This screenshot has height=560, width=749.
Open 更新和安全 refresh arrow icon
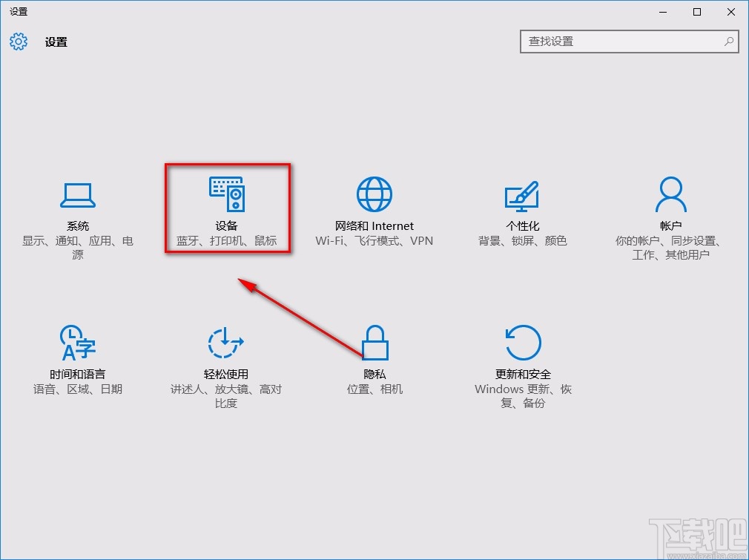tap(522, 341)
